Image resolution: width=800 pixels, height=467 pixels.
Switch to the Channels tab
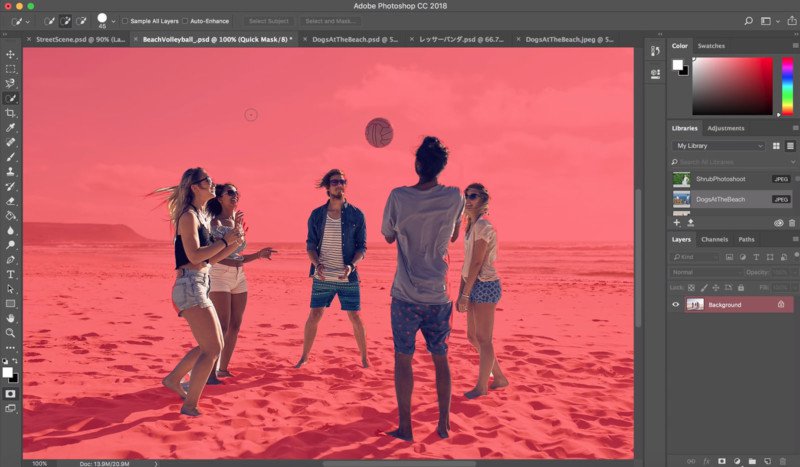[714, 239]
